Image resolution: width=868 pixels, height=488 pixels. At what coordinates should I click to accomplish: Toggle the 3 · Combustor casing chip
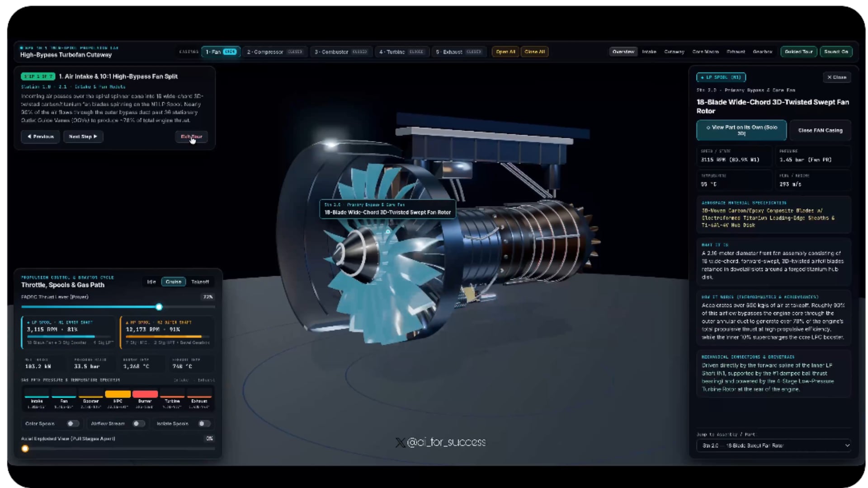click(x=341, y=52)
